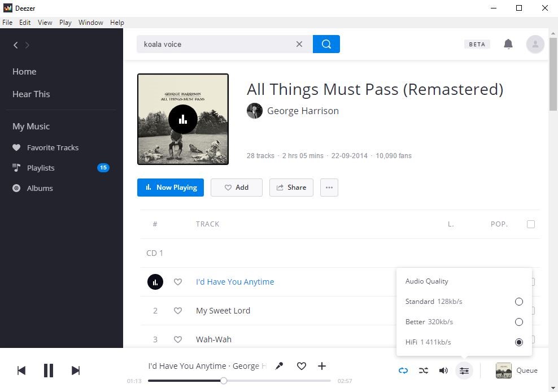The width and height of the screenshot is (558, 392).
Task: Click the TRACK column header
Action: point(207,224)
